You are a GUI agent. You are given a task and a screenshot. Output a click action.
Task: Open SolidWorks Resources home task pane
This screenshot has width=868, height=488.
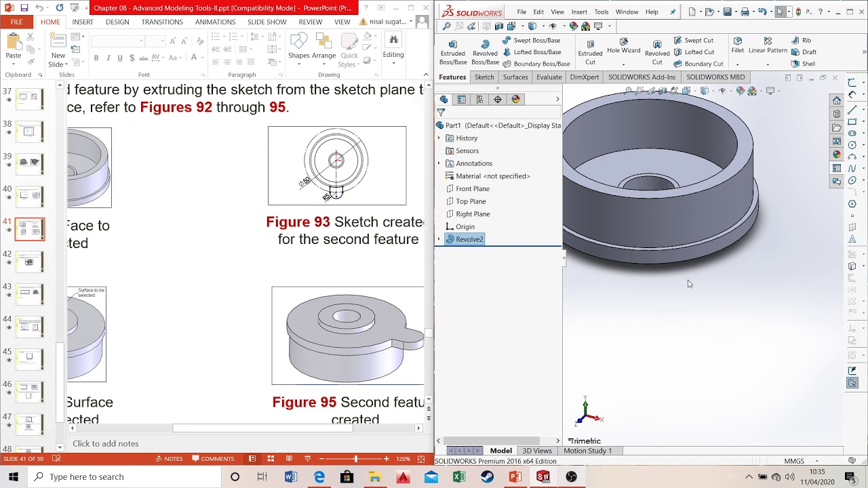pyautogui.click(x=837, y=100)
